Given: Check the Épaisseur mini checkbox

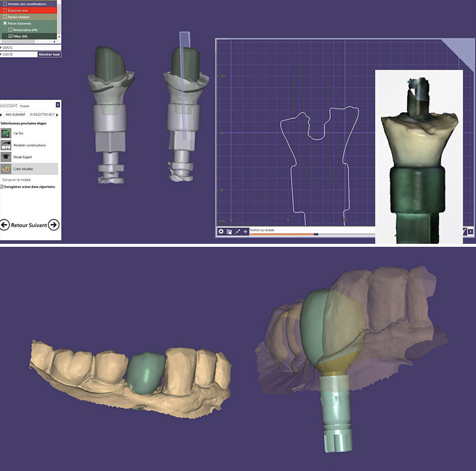Looking at the screenshot, I should pos(5,10).
